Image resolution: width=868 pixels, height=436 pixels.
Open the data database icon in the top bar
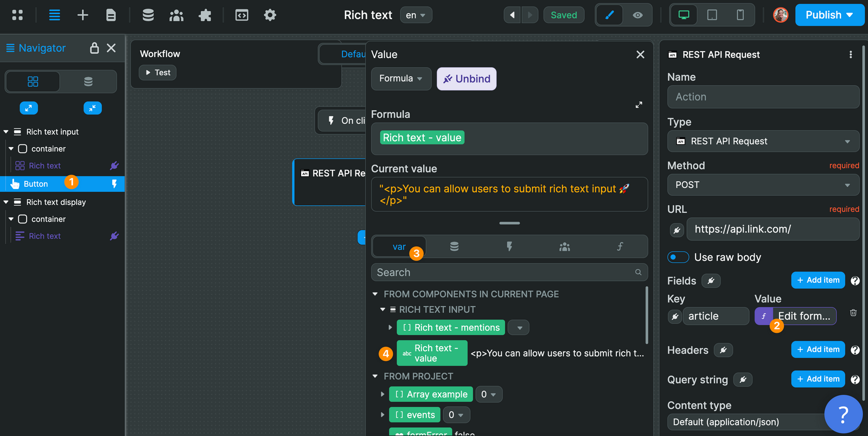(x=148, y=15)
